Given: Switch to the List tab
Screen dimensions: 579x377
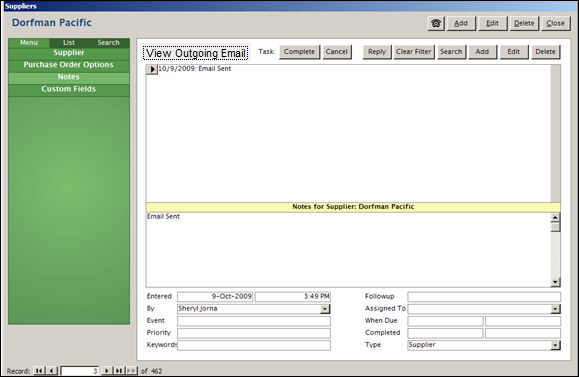Looking at the screenshot, I should (x=69, y=42).
